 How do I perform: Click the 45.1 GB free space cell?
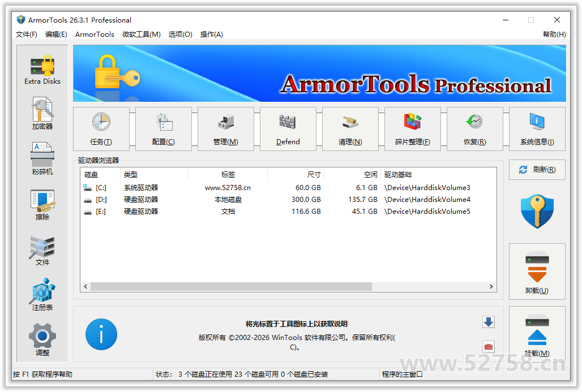point(365,212)
